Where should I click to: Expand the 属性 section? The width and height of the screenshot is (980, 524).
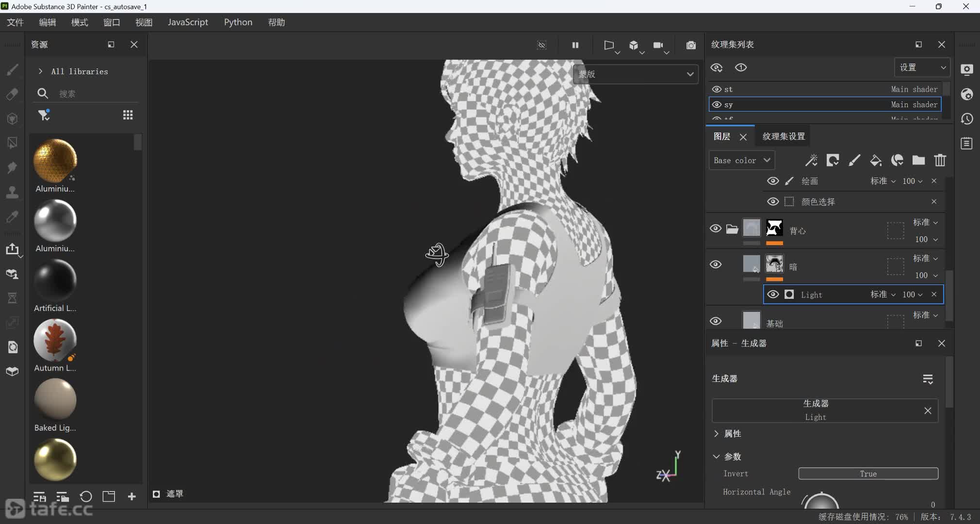(x=716, y=434)
